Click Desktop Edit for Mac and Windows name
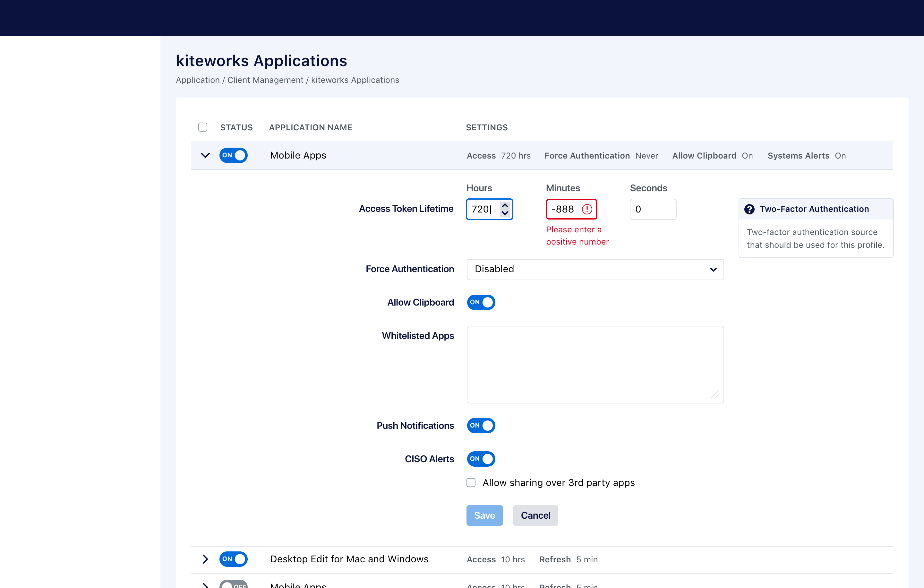Image resolution: width=924 pixels, height=588 pixels. (x=349, y=559)
